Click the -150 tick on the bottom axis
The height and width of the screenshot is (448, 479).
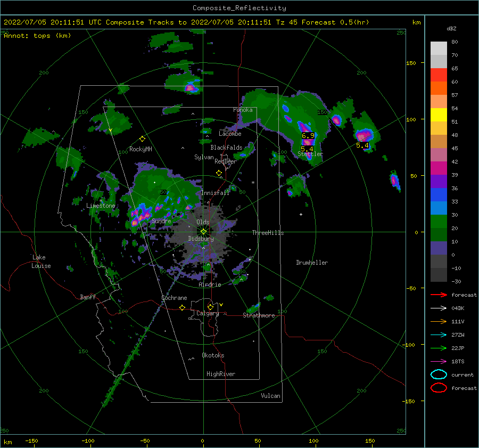click(x=31, y=441)
